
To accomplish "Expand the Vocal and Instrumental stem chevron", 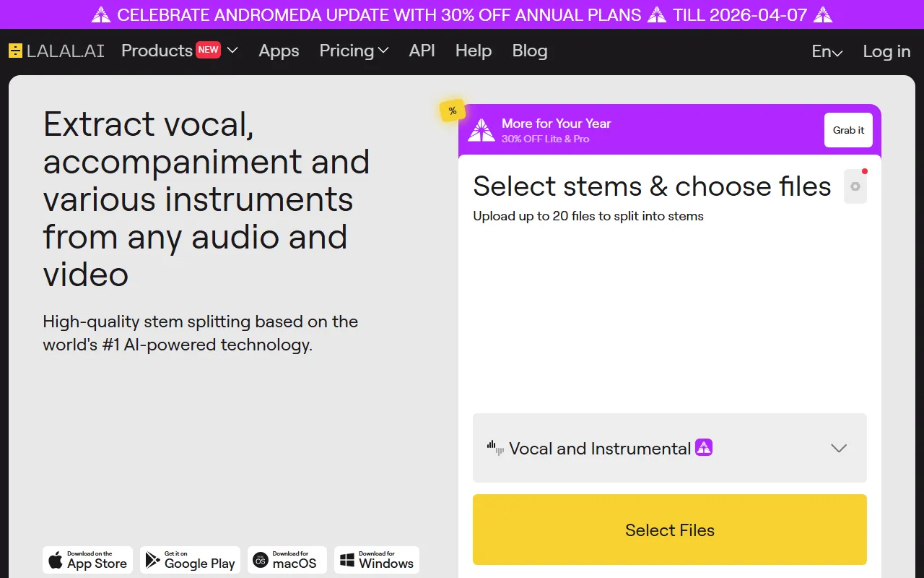I will tap(838, 448).
